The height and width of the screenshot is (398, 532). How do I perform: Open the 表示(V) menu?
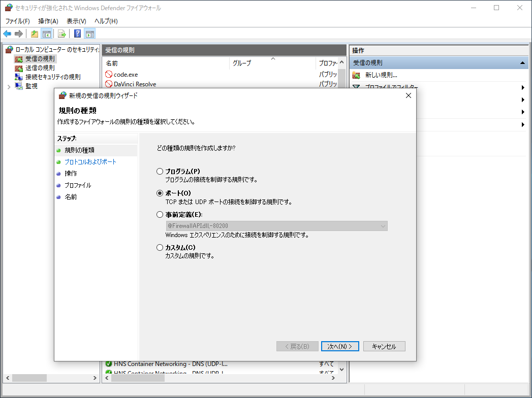[76, 21]
